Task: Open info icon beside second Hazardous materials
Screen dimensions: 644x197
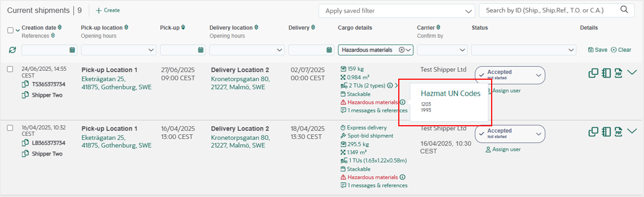Action: (x=402, y=177)
